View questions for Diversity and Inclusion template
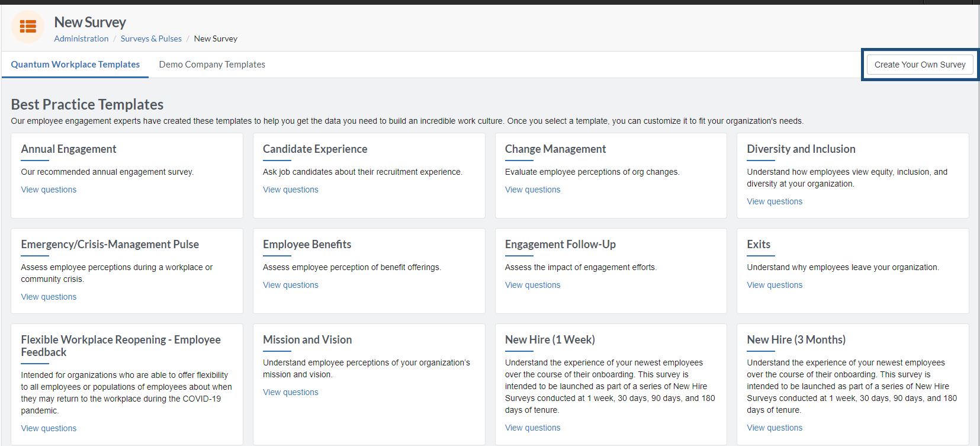The height and width of the screenshot is (446, 980). [775, 201]
